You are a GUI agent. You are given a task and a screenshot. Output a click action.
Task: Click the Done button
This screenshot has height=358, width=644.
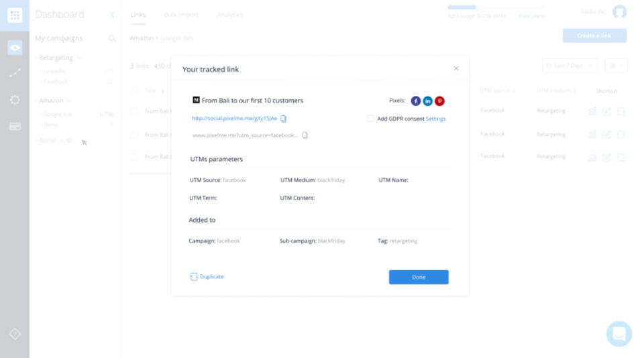tap(419, 277)
